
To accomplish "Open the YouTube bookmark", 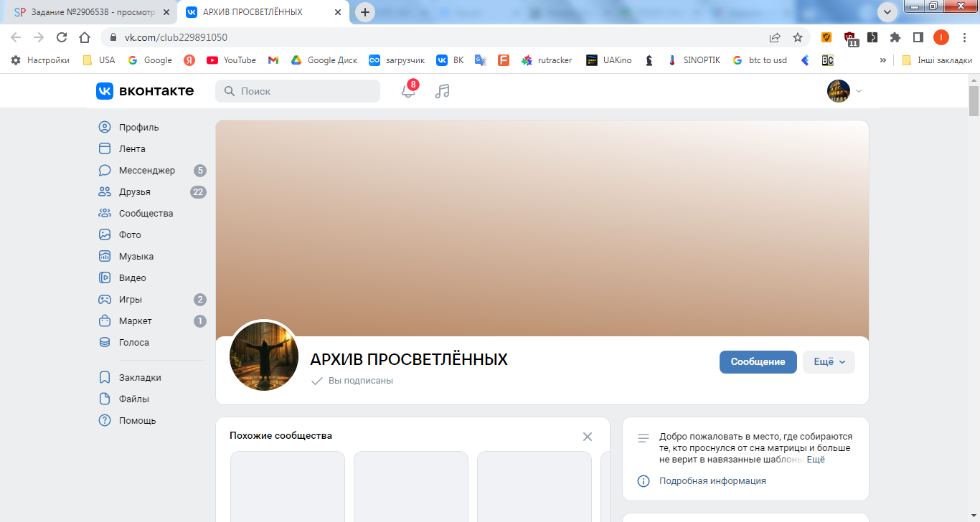I will pos(231,60).
